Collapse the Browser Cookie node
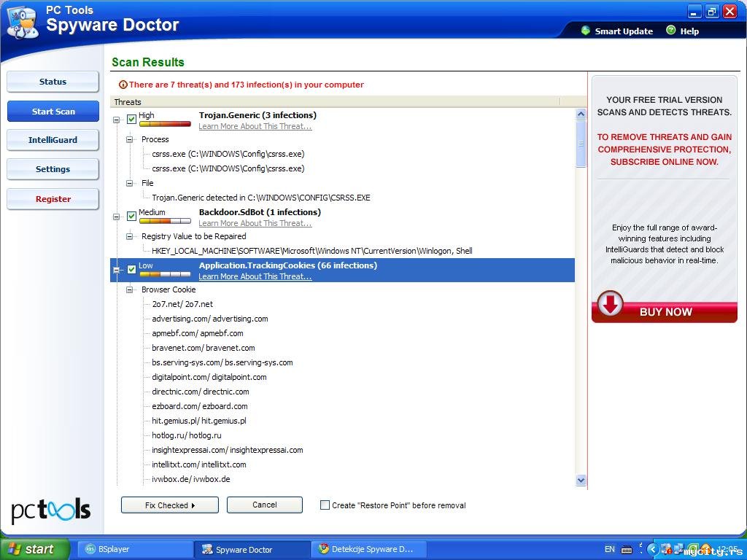 pyautogui.click(x=130, y=290)
